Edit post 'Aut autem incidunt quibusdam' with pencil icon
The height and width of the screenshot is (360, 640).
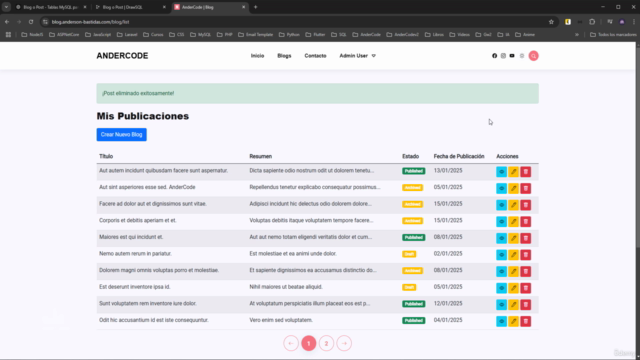(x=513, y=172)
